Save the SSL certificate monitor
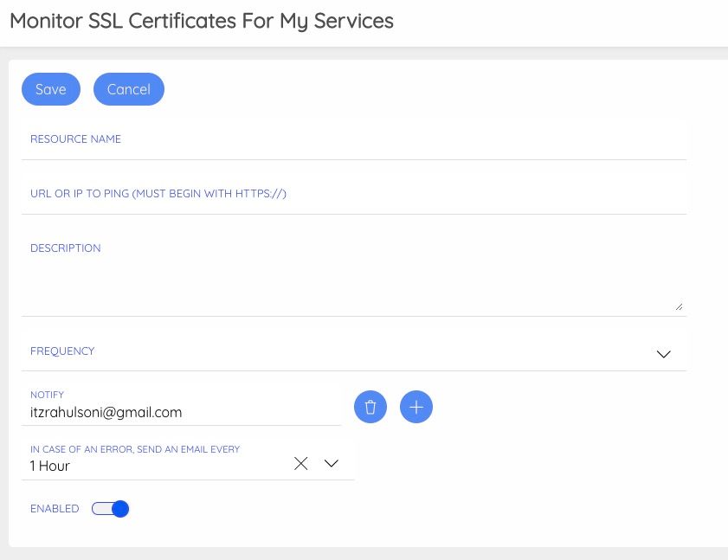728x560 pixels. click(x=51, y=89)
